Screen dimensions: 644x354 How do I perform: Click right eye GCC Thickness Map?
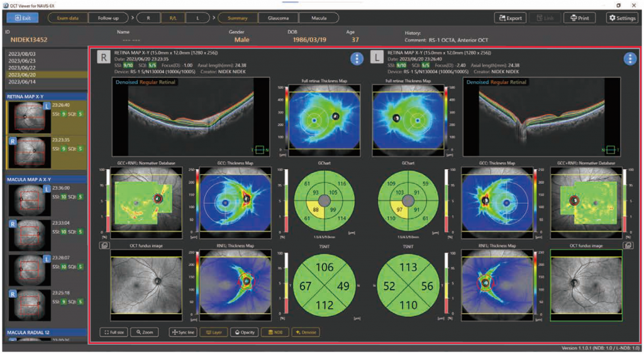[235, 203]
